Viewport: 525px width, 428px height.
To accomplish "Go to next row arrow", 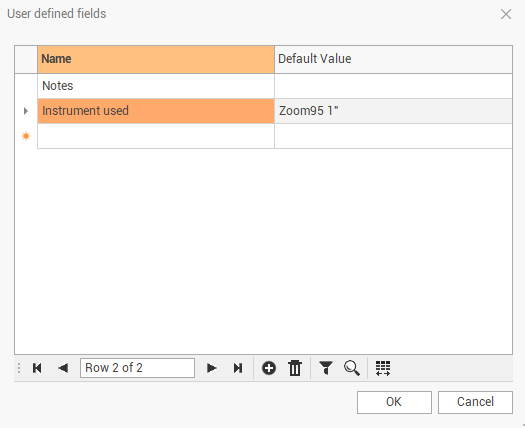I will (211, 368).
